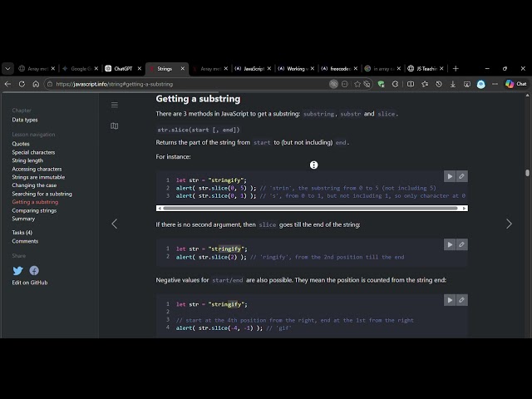Jump to Special characters section
The height and width of the screenshot is (399, 532).
(x=33, y=152)
